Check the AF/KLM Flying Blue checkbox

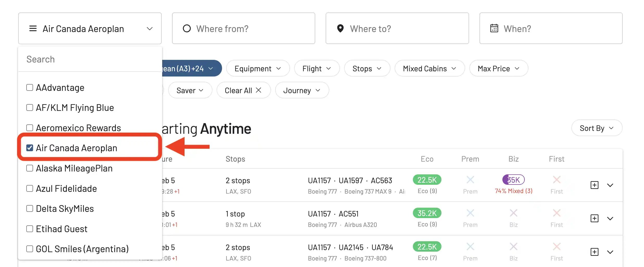click(x=30, y=107)
